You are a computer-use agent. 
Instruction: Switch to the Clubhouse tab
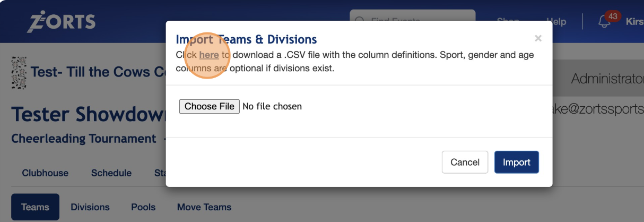coord(45,173)
